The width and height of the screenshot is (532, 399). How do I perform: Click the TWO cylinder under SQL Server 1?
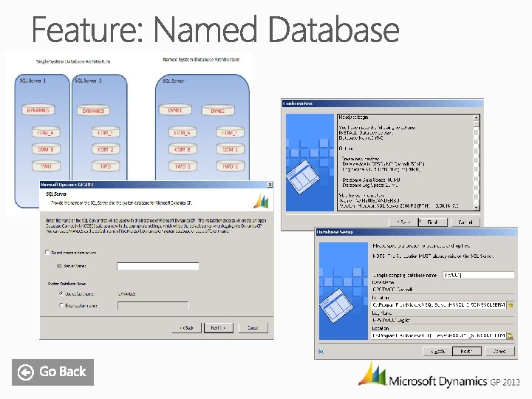[46, 166]
